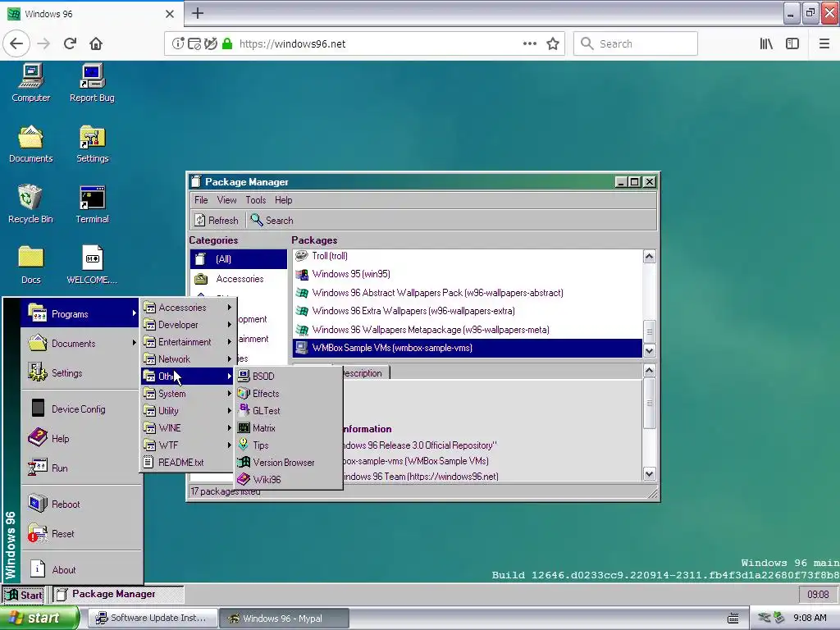
Task: Open the Report Bug desktop icon
Action: point(92,83)
